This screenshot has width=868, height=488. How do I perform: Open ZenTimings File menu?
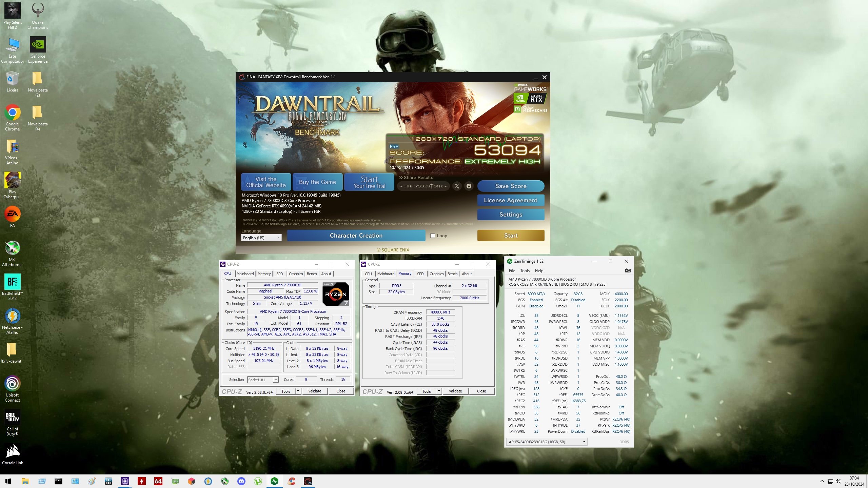click(512, 271)
